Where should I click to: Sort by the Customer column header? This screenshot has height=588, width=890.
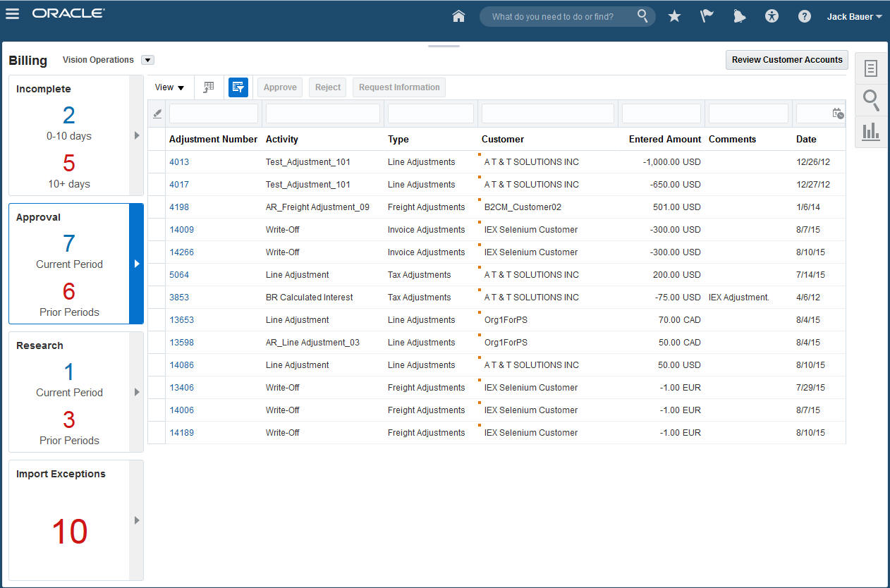(503, 140)
